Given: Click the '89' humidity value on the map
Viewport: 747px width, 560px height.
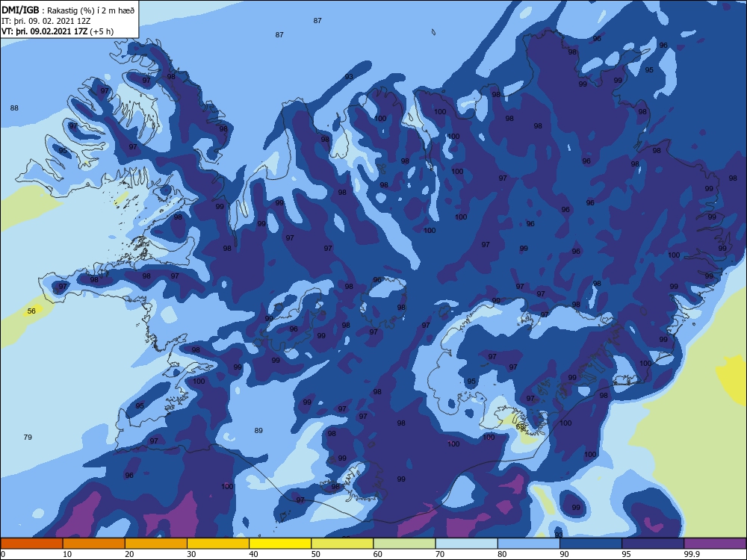Looking at the screenshot, I should coord(258,431).
